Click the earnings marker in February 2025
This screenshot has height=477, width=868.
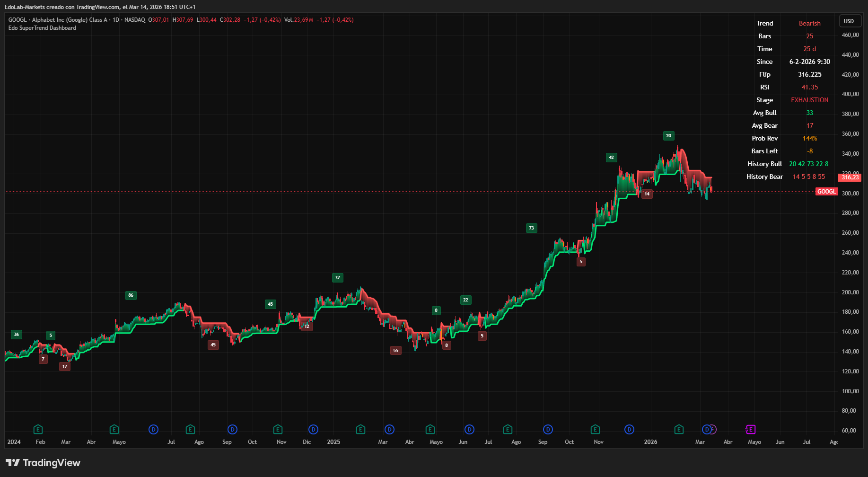(360, 430)
